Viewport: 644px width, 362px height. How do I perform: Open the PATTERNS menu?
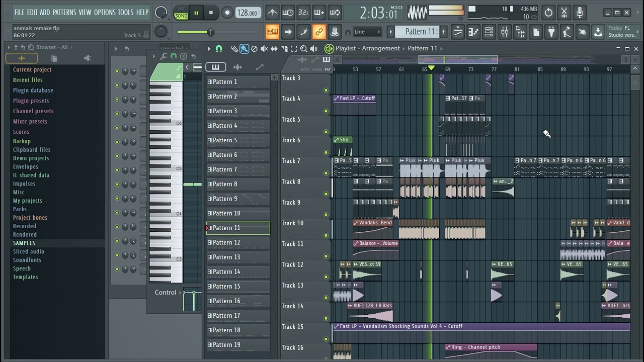point(64,12)
